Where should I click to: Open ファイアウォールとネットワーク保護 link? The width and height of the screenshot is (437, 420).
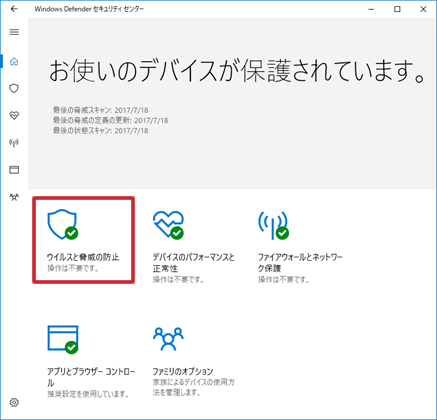click(x=300, y=263)
